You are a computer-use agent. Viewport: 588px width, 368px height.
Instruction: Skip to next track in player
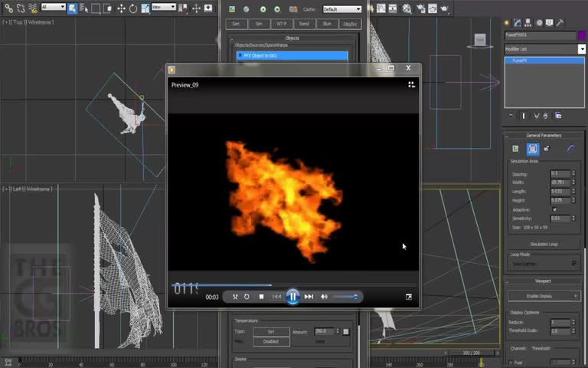pyautogui.click(x=309, y=297)
